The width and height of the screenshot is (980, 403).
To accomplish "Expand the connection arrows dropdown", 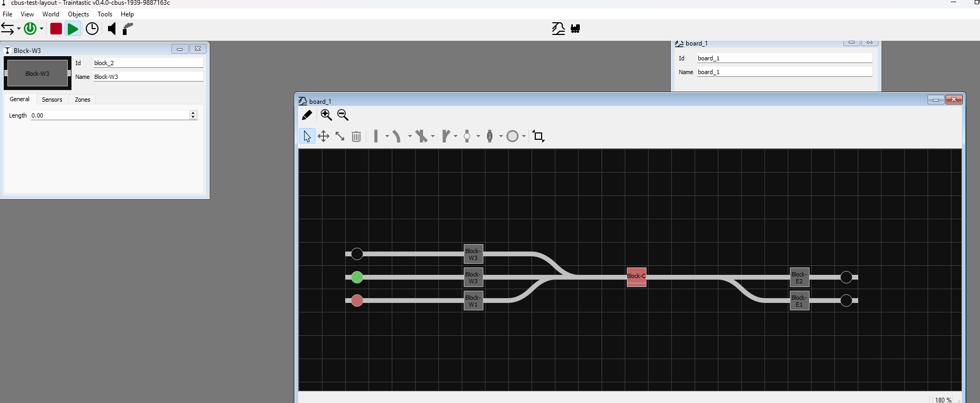I will point(19,29).
